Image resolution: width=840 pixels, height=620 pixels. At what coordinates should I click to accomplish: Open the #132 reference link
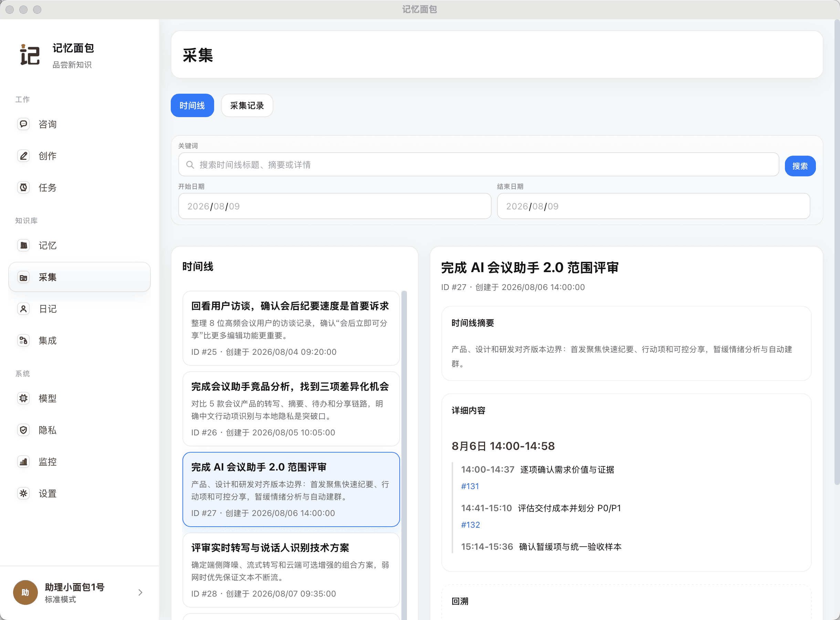pyautogui.click(x=470, y=525)
